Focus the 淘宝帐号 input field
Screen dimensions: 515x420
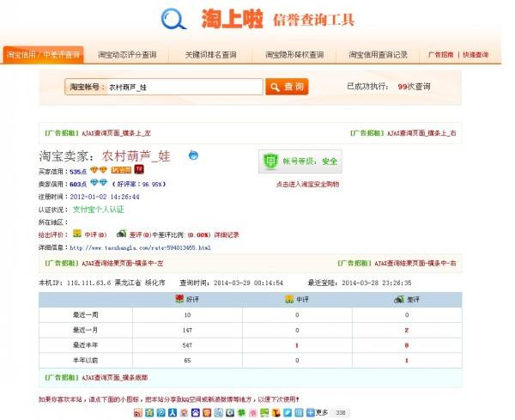[x=185, y=87]
